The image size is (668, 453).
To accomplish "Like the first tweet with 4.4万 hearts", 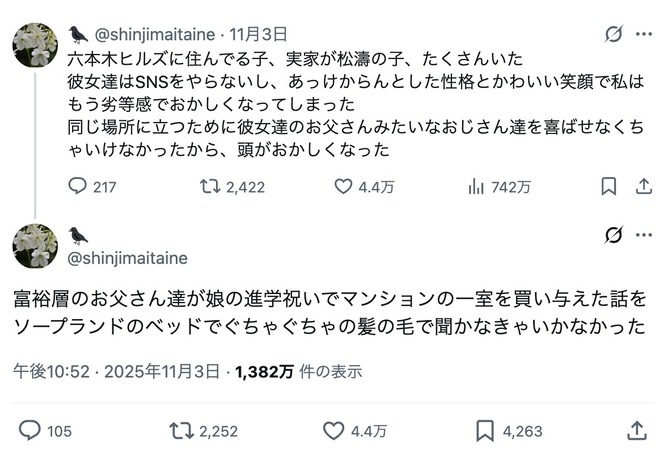I will point(364,187).
